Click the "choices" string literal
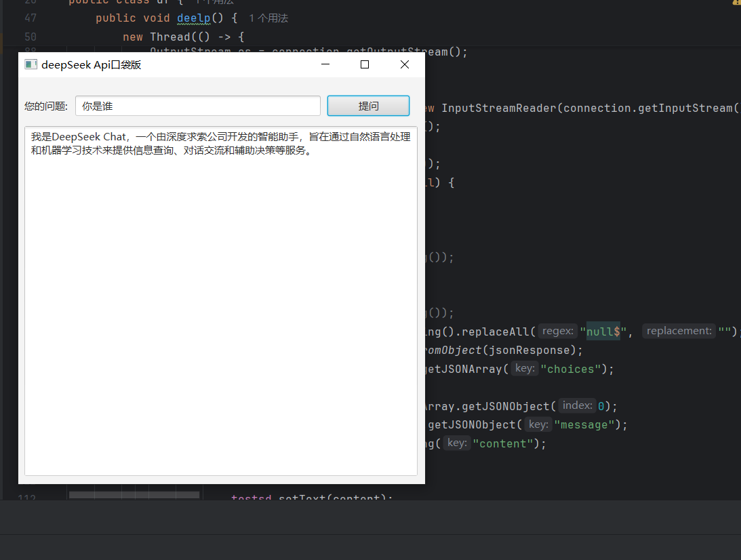741x560 pixels. tap(570, 369)
